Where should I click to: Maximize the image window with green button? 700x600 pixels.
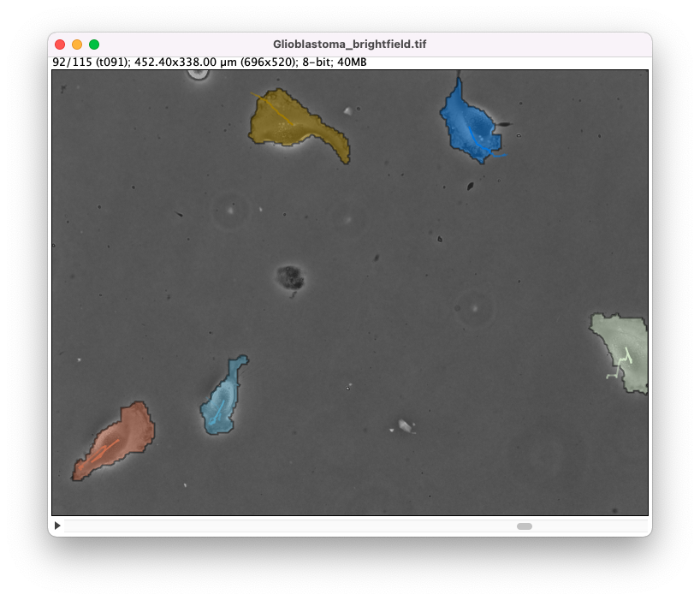coord(94,45)
